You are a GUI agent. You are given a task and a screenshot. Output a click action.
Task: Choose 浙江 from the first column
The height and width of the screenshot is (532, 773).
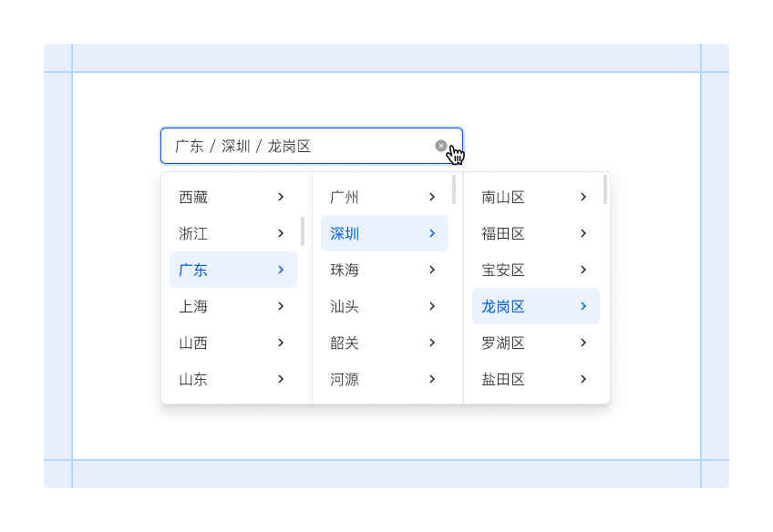coord(193,233)
